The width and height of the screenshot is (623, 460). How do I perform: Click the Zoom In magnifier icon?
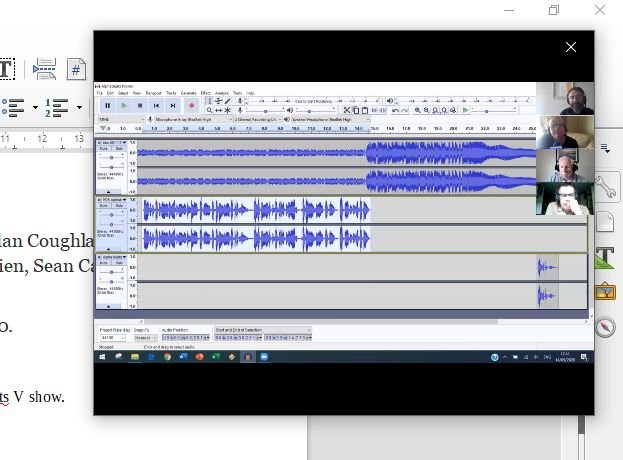tap(418, 110)
